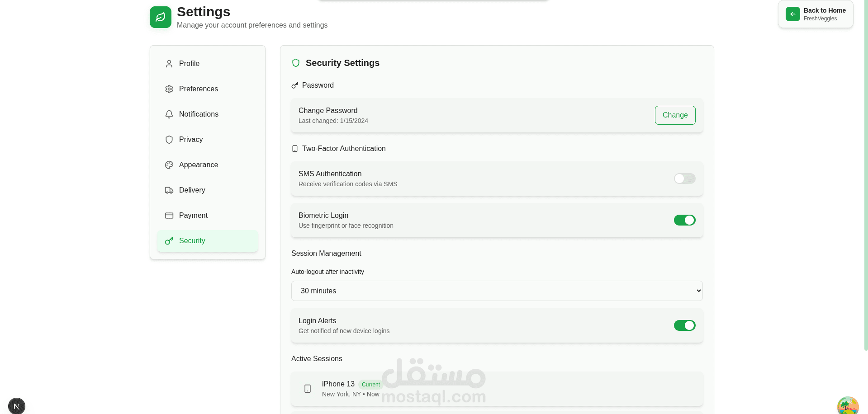Click the Back to Home arrow icon

pos(792,14)
